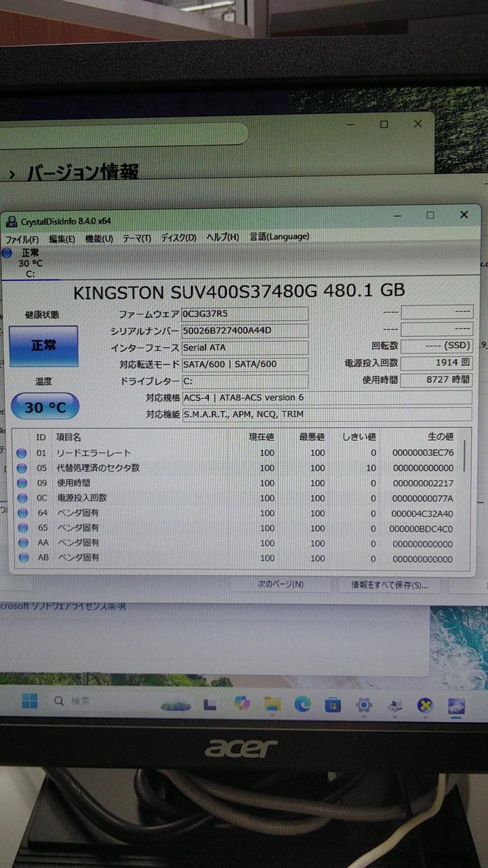
Task: Click the CrystalDiskInfo title bar icon
Action: click(x=12, y=221)
